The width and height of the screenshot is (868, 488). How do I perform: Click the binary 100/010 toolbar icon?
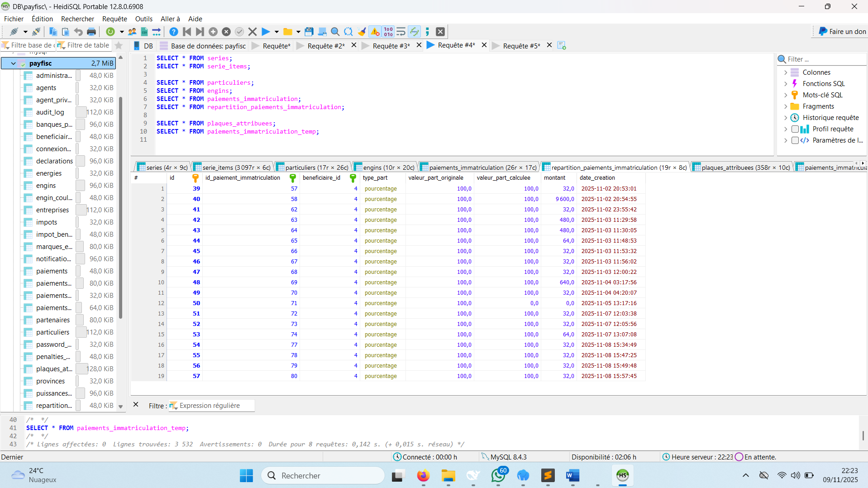(388, 32)
